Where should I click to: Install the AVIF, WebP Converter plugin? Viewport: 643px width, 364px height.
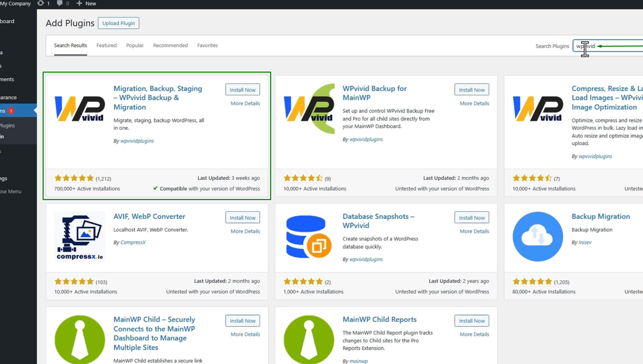coord(242,218)
